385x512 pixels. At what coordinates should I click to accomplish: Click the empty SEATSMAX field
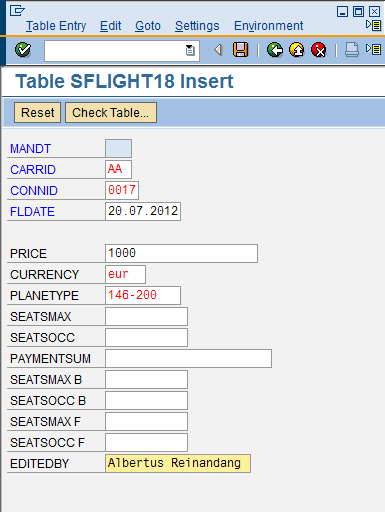[x=146, y=316]
